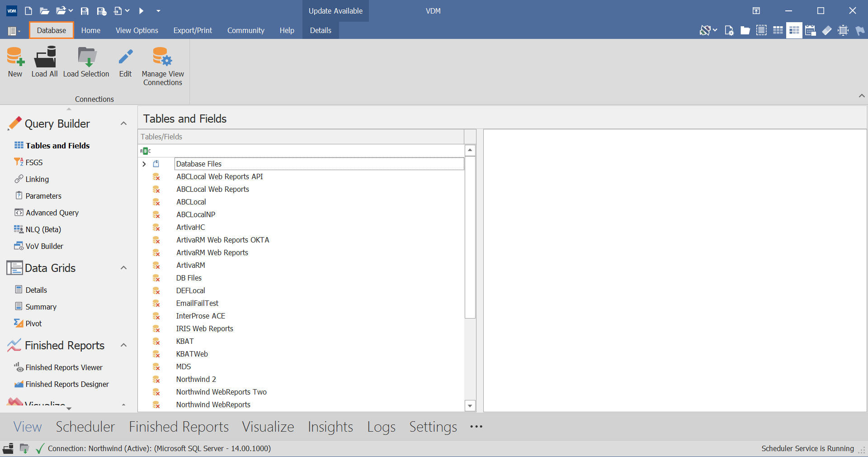
Task: Go to Insights in bottom navigation bar
Action: pos(330,427)
